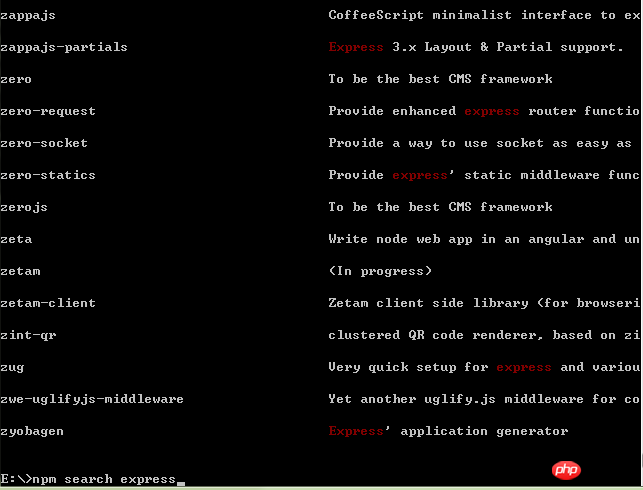Viewport: 643px width, 490px height.
Task: Click 'clustered QR code renderer' description
Action: 484,335
